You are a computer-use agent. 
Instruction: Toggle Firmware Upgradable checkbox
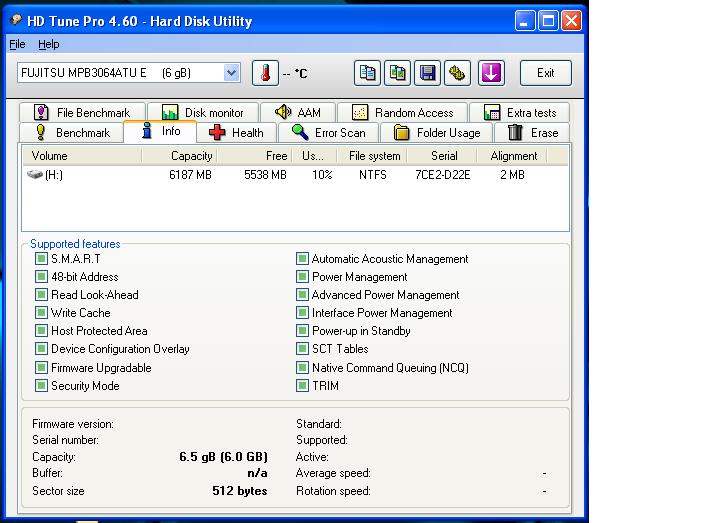pos(41,367)
